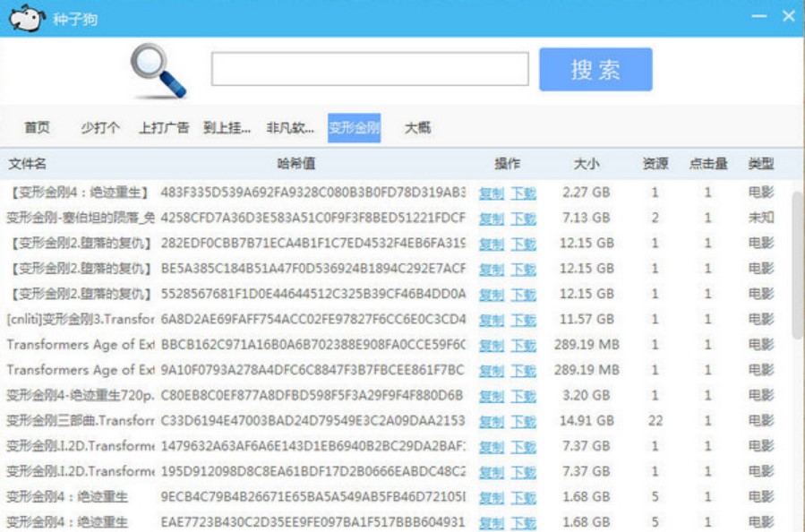Select the 非凡软... tab
The width and height of the screenshot is (805, 532).
290,127
